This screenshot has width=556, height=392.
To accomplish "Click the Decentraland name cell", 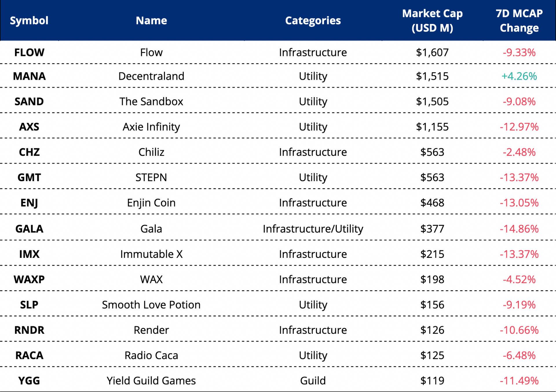I will [x=151, y=76].
